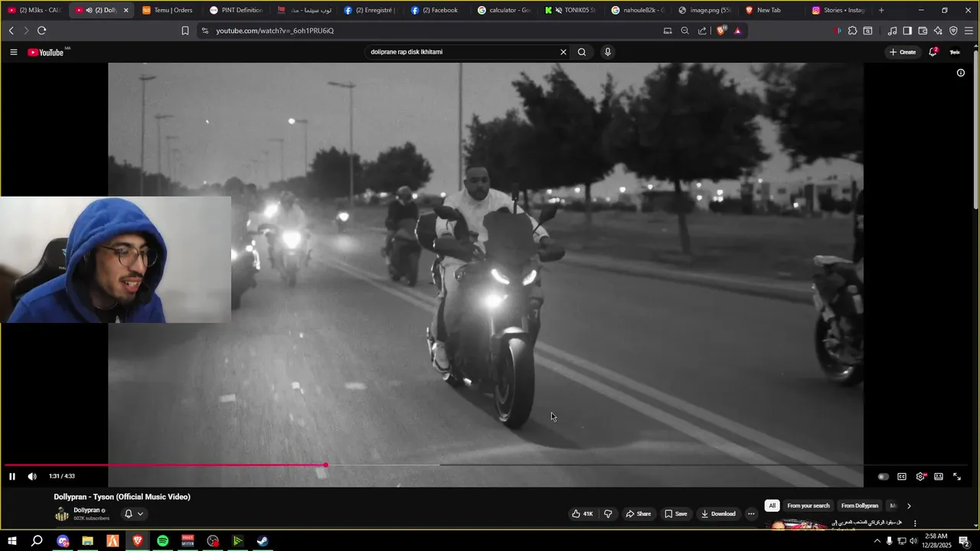Select the All filter chip
This screenshot has height=551, width=980.
773,506
